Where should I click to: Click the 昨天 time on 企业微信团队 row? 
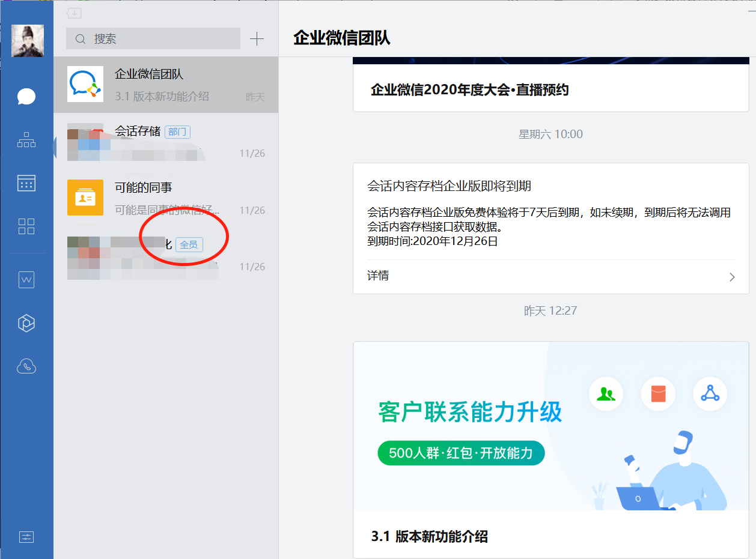pos(255,97)
